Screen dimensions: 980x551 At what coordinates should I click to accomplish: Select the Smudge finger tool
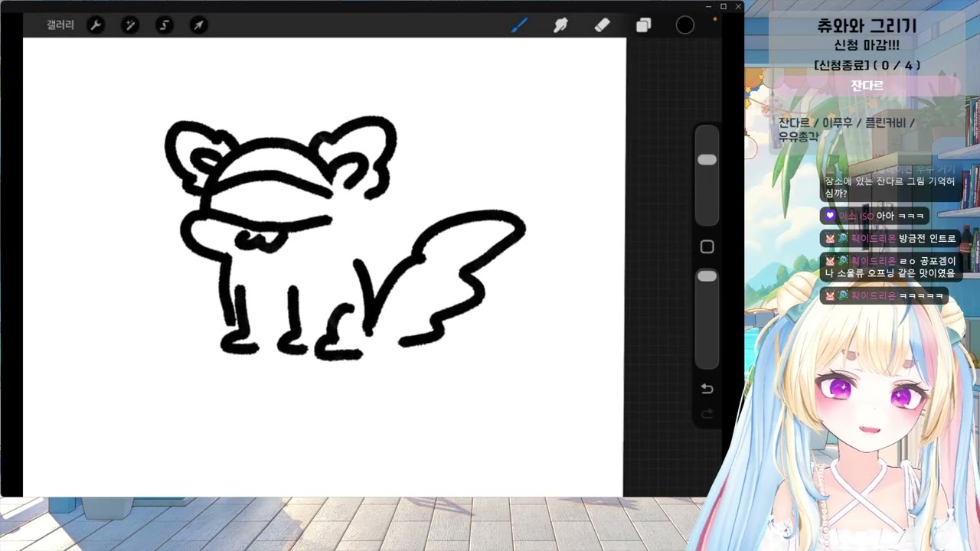click(560, 25)
